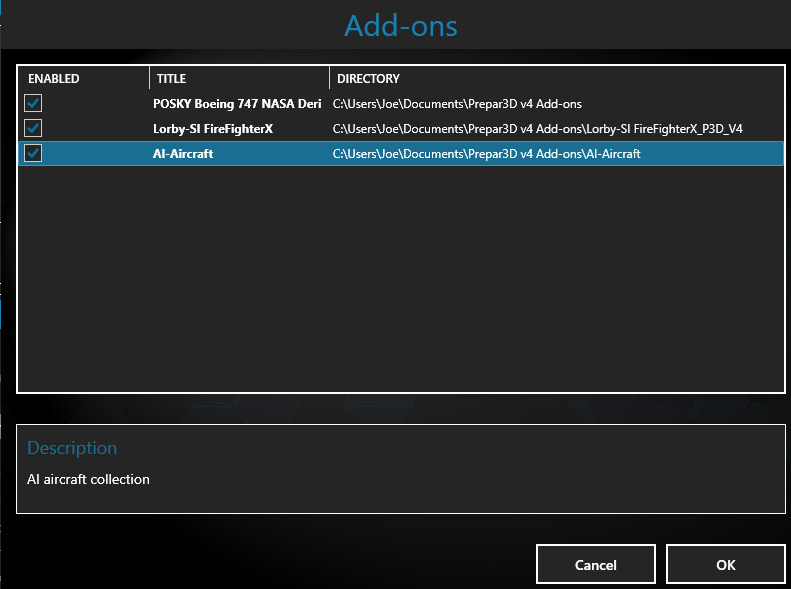Select the Lorby-SI FireFighterX title
This screenshot has width=791, height=589.
click(x=213, y=129)
